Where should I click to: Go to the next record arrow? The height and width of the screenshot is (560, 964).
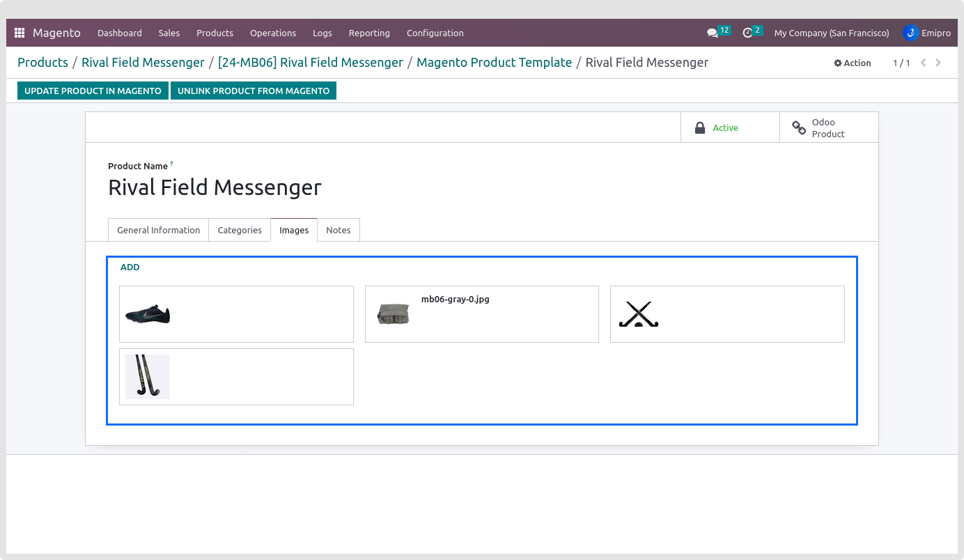pos(938,63)
